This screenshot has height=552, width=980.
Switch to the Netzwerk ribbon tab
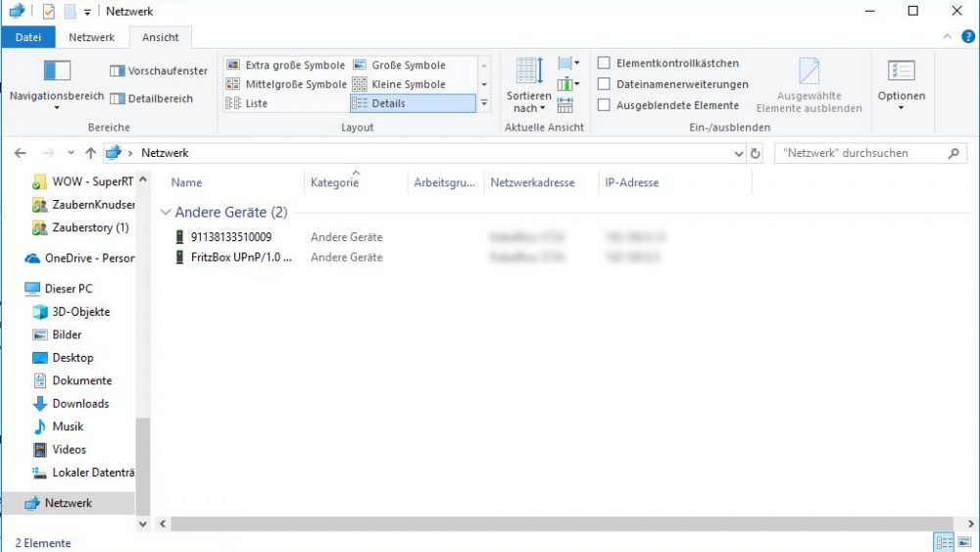91,37
